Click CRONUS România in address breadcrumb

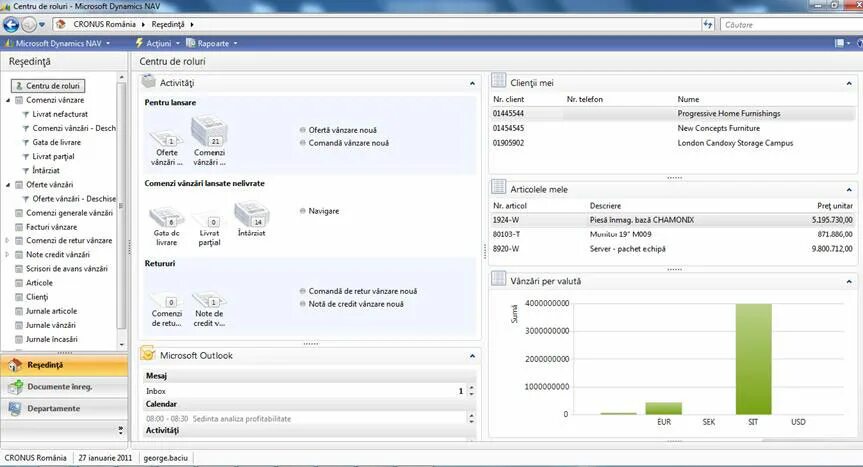(x=104, y=25)
